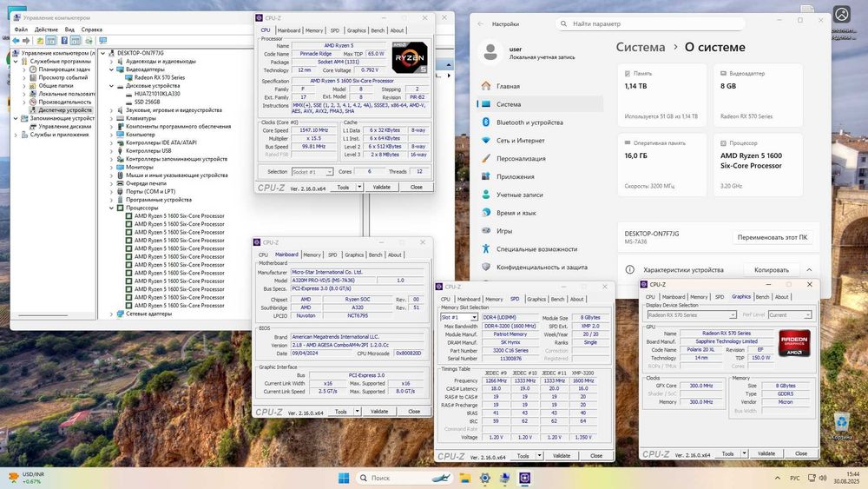Open Игры in Settings sidebar
This screenshot has width=868, height=489.
click(x=504, y=231)
